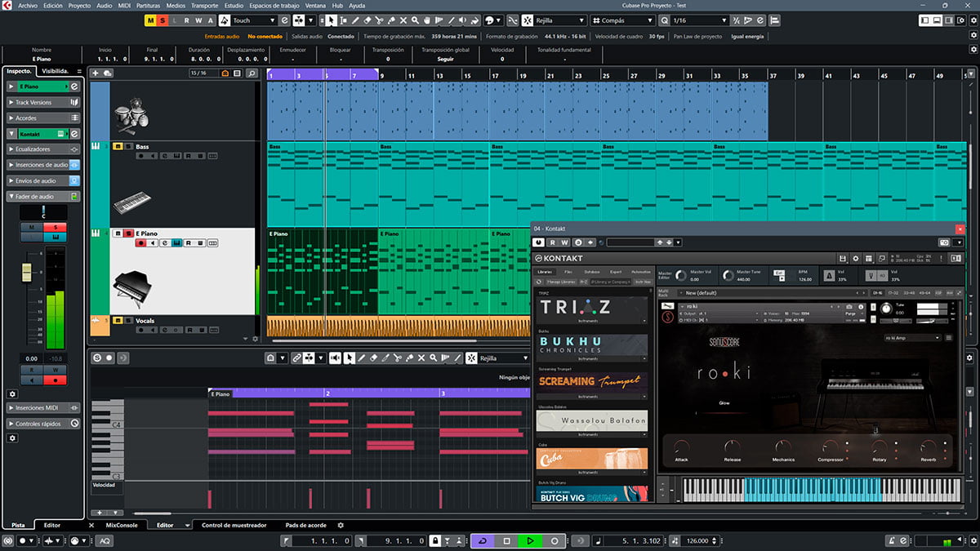The width and height of the screenshot is (980, 551).
Task: Expand the Ecualizadores inspector section
Action: coord(43,149)
